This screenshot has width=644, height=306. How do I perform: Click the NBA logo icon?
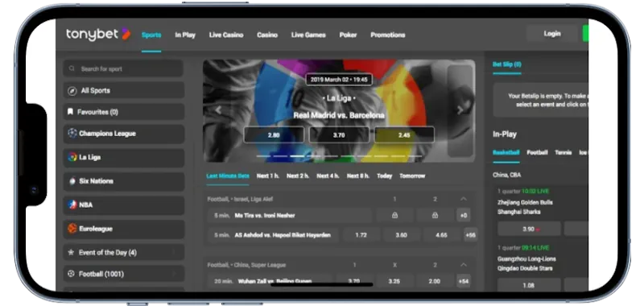tap(72, 205)
